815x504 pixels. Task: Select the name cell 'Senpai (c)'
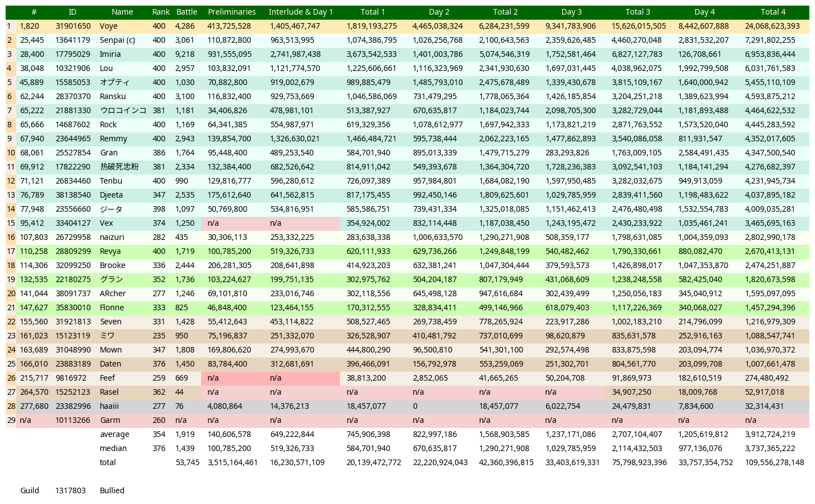coord(117,40)
